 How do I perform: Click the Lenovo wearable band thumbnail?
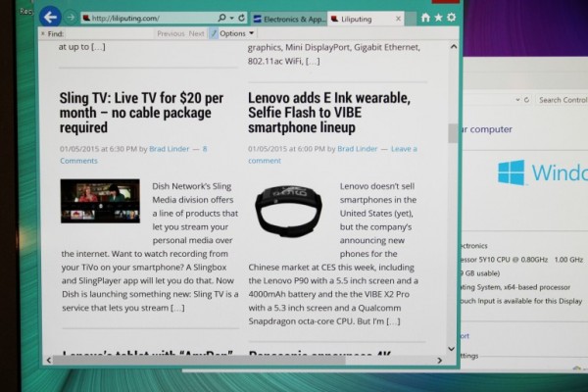click(289, 211)
